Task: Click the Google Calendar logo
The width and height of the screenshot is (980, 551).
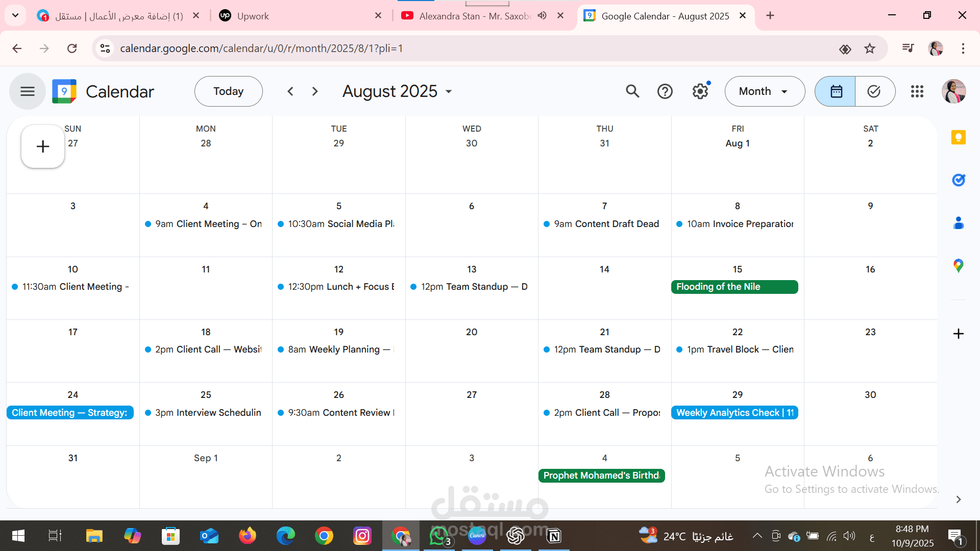Action: pos(64,91)
